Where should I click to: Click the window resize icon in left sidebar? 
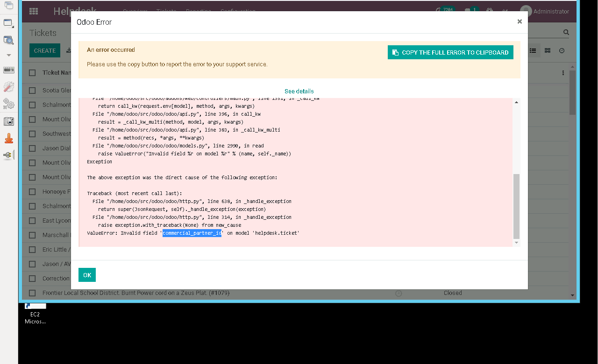click(x=8, y=23)
